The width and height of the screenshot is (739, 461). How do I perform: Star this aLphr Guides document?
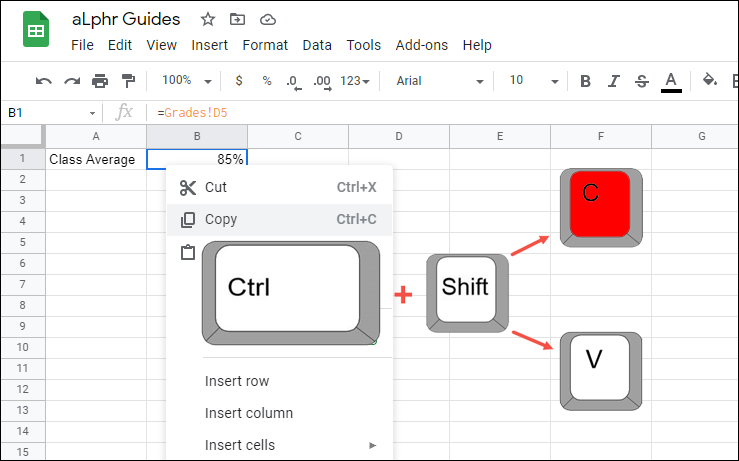tap(208, 19)
